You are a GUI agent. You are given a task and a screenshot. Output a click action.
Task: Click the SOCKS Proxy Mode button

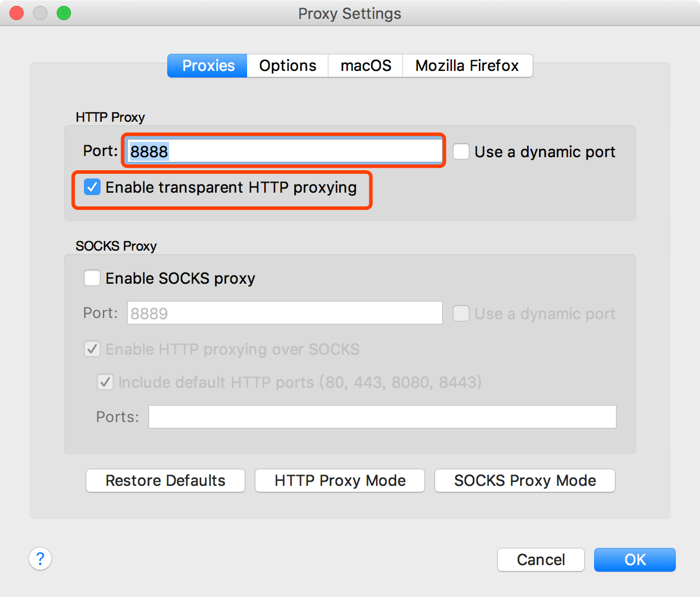[525, 481]
